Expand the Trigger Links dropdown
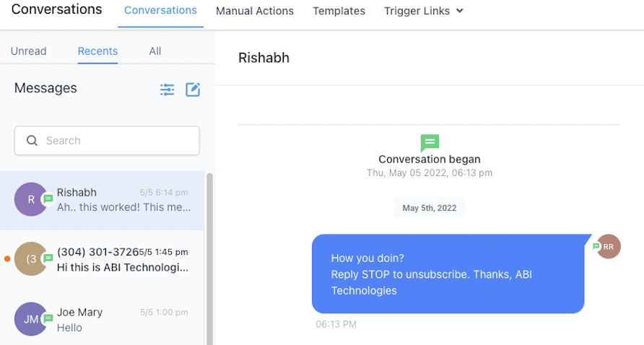The image size is (644, 345). (424, 11)
